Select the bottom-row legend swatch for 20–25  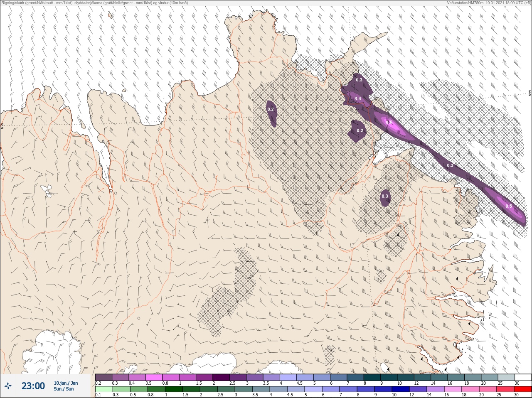pyautogui.click(x=488, y=389)
